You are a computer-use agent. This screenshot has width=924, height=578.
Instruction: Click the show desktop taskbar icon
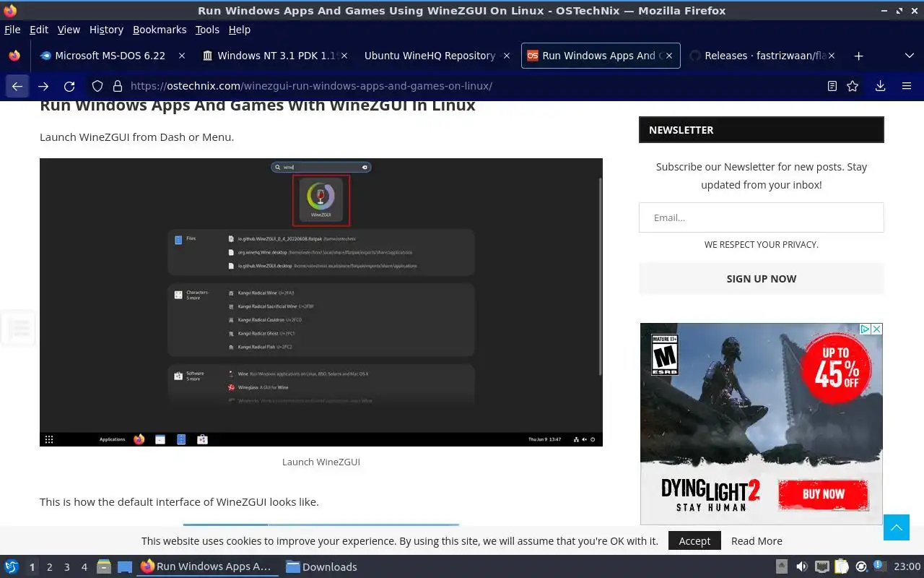point(124,566)
